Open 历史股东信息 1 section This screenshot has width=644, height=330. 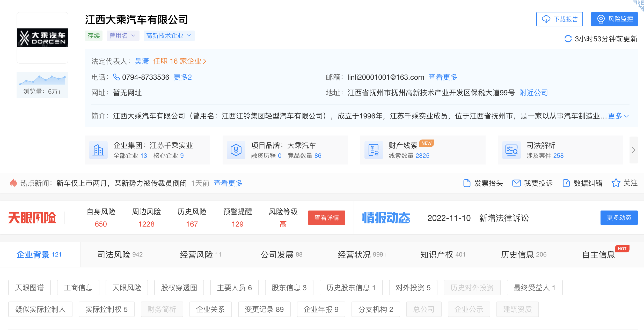351,288
